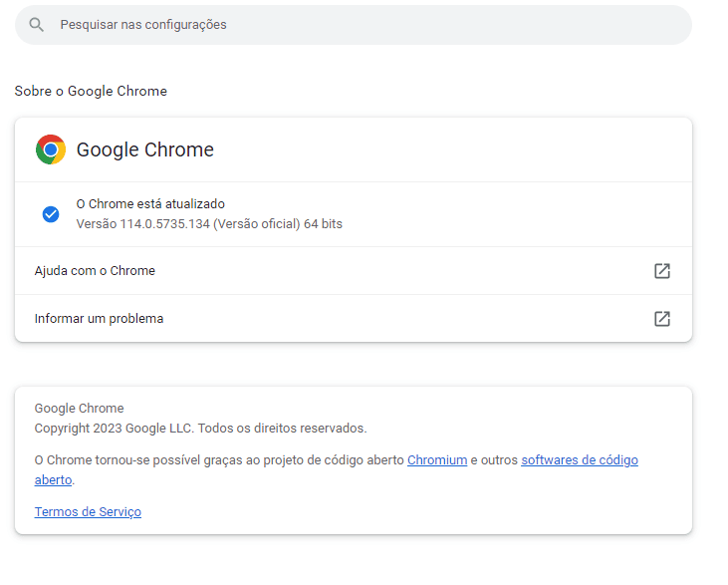Open the 'Ajuda com o Chrome' row

point(354,271)
